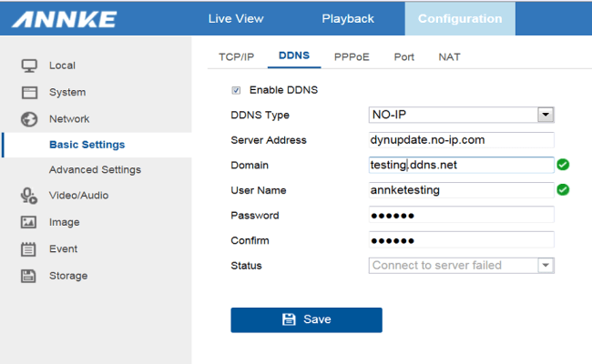Click the System window icon in sidebar

(29, 92)
